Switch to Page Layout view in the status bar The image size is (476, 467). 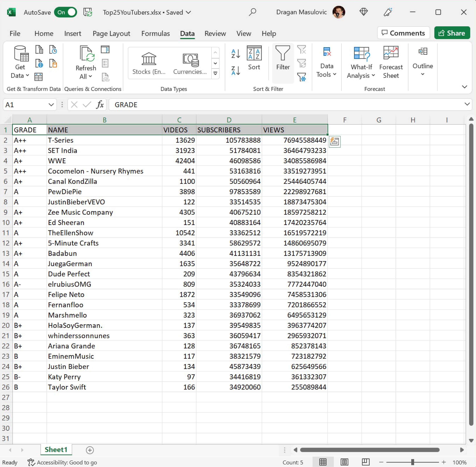[344, 462]
